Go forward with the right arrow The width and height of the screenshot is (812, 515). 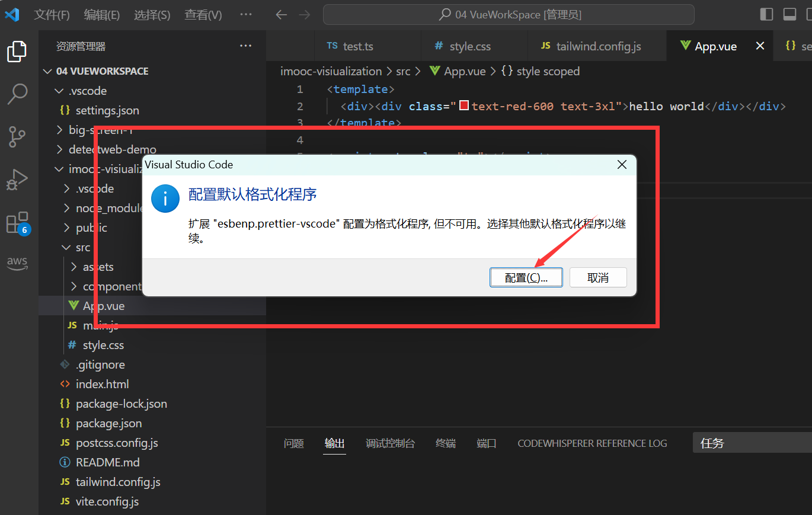tap(305, 15)
